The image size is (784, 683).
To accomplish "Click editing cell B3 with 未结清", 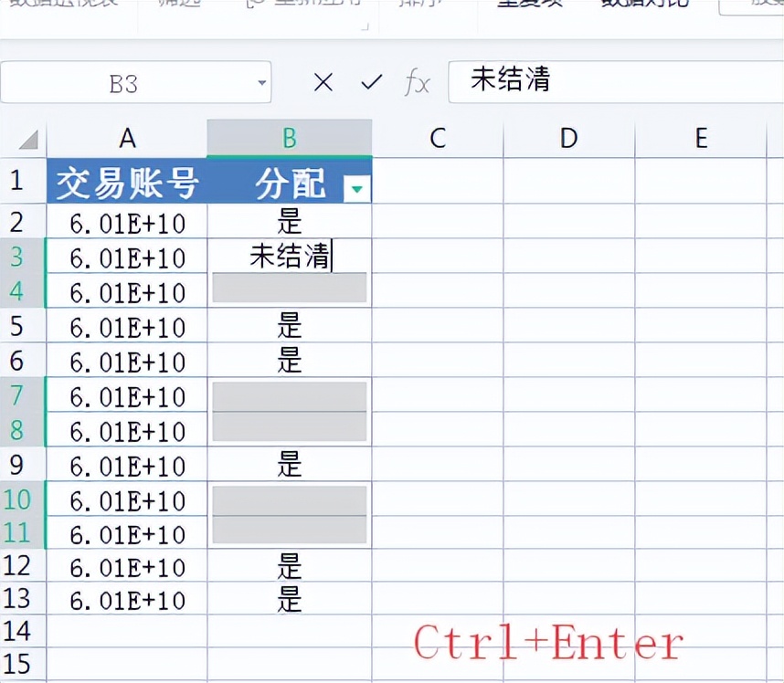I will pyautogui.click(x=290, y=256).
